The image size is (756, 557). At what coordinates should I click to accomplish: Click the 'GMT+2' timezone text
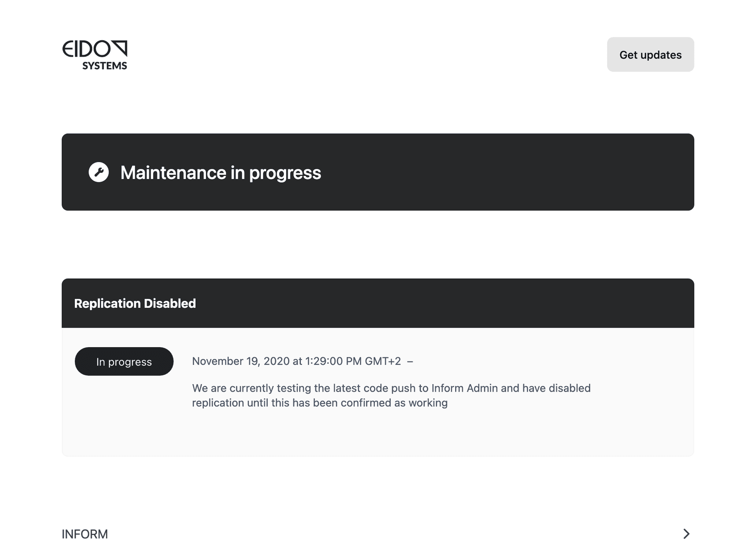click(383, 361)
